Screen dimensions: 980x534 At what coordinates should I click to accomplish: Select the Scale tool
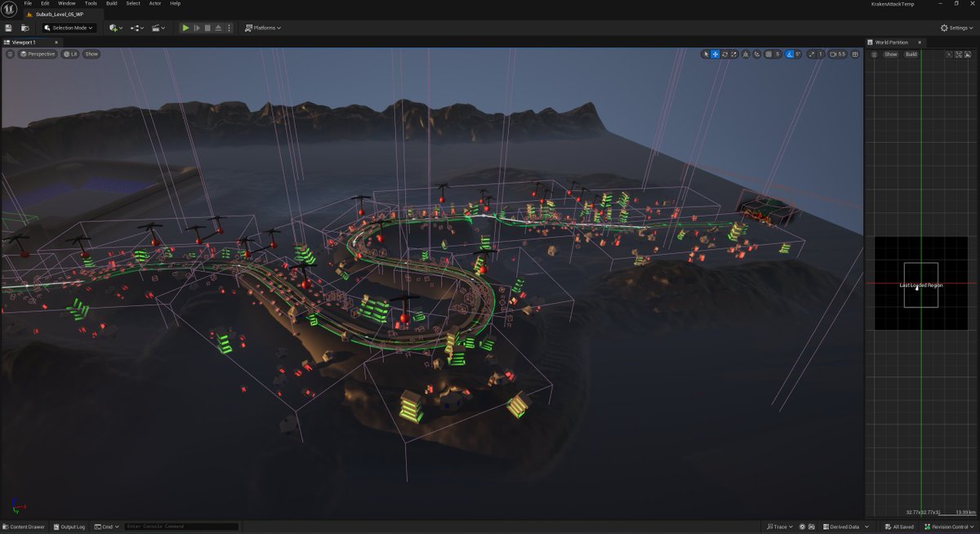click(733, 54)
